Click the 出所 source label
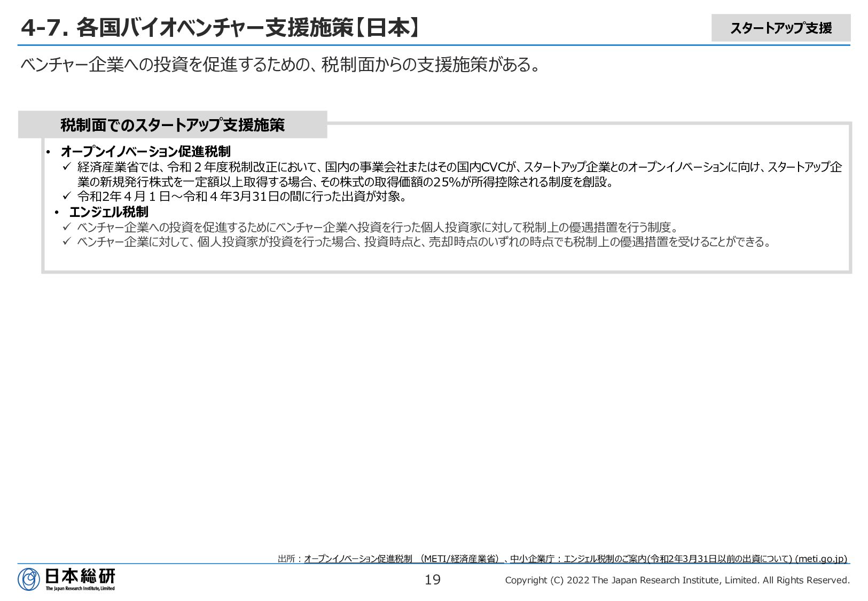The height and width of the screenshot is (601, 868). [290, 559]
